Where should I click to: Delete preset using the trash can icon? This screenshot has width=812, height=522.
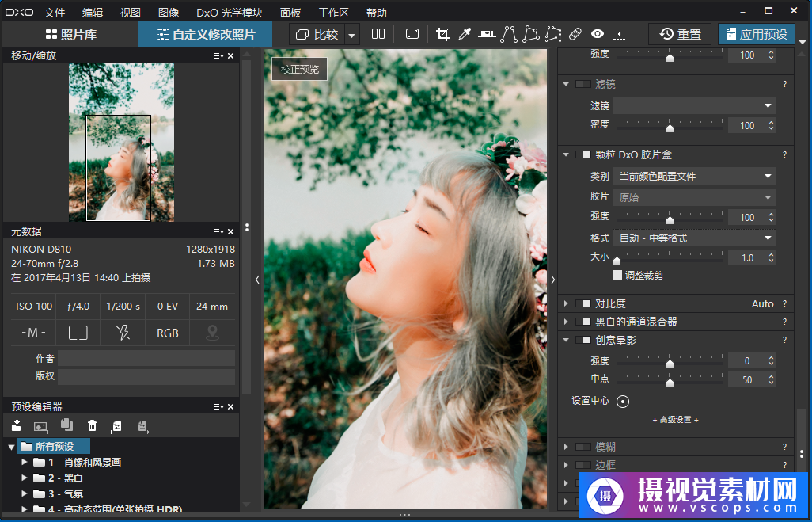93,426
